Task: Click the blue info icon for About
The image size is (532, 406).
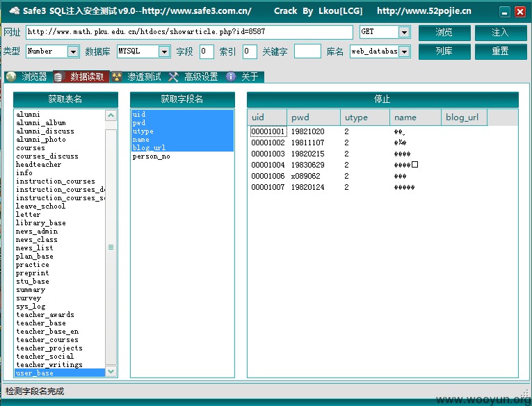Action: pyautogui.click(x=231, y=76)
